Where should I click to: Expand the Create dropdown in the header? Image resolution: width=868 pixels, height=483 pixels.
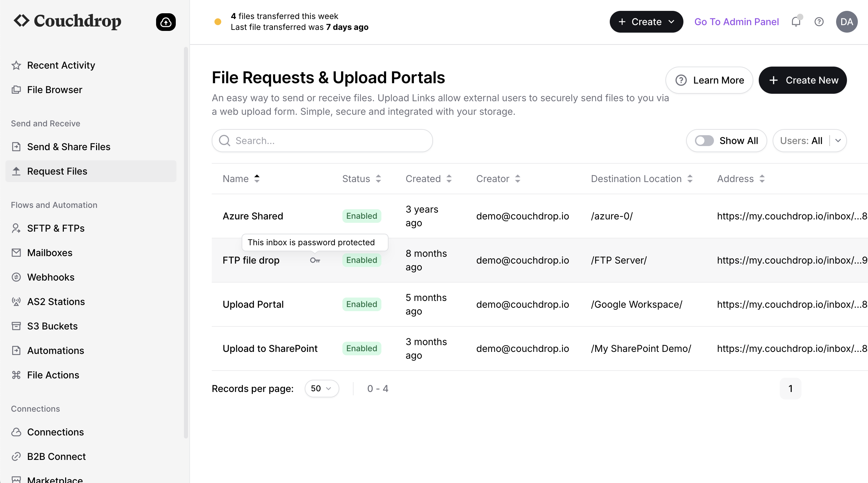click(x=646, y=22)
